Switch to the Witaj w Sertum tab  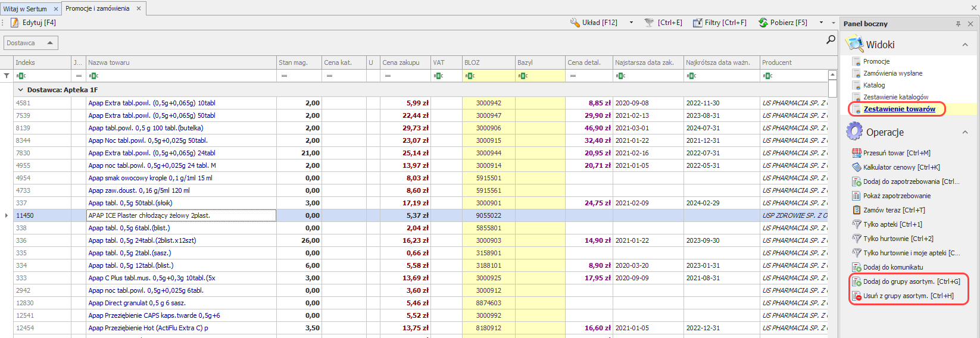pyautogui.click(x=25, y=9)
